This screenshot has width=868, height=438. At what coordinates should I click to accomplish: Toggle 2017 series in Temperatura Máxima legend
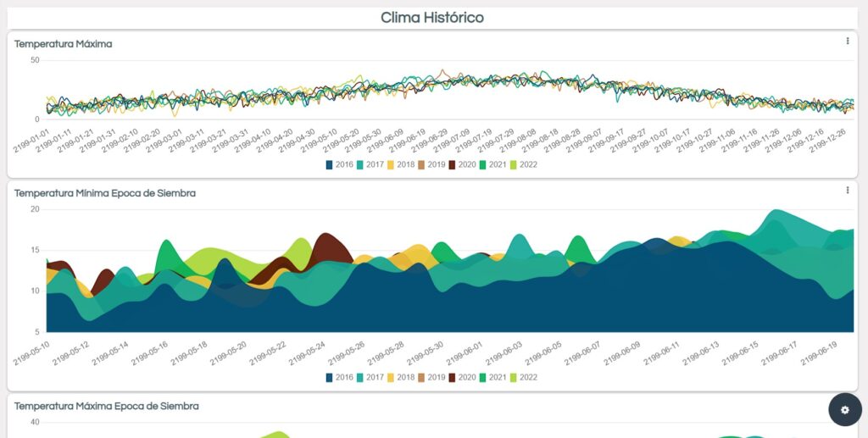pyautogui.click(x=370, y=164)
